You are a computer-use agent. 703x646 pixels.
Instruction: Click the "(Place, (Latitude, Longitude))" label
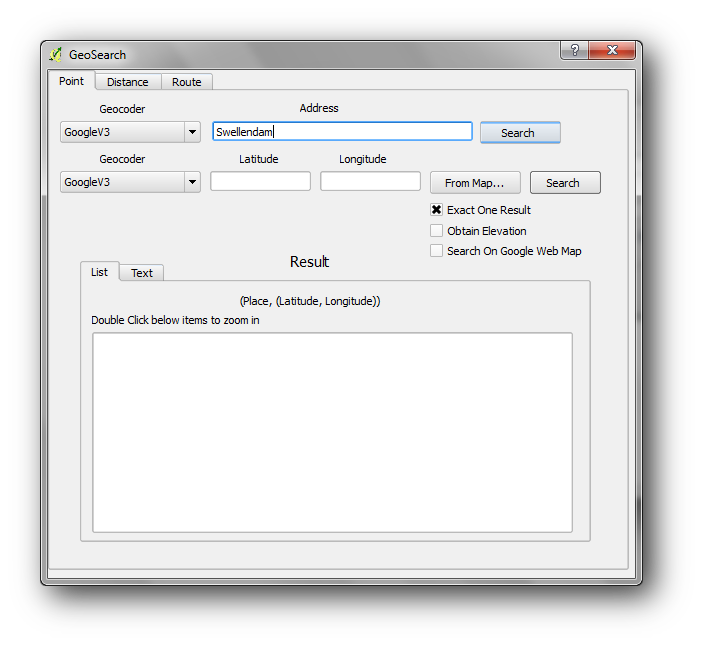(x=310, y=301)
